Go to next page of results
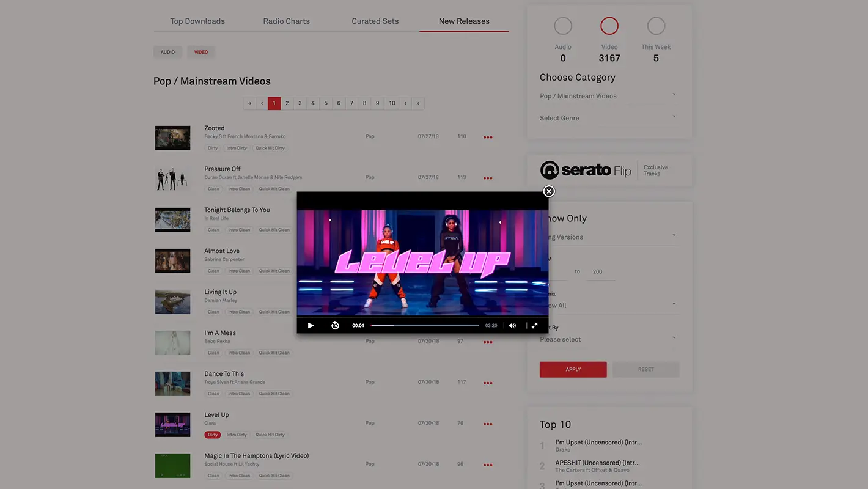The image size is (868, 489). click(405, 103)
